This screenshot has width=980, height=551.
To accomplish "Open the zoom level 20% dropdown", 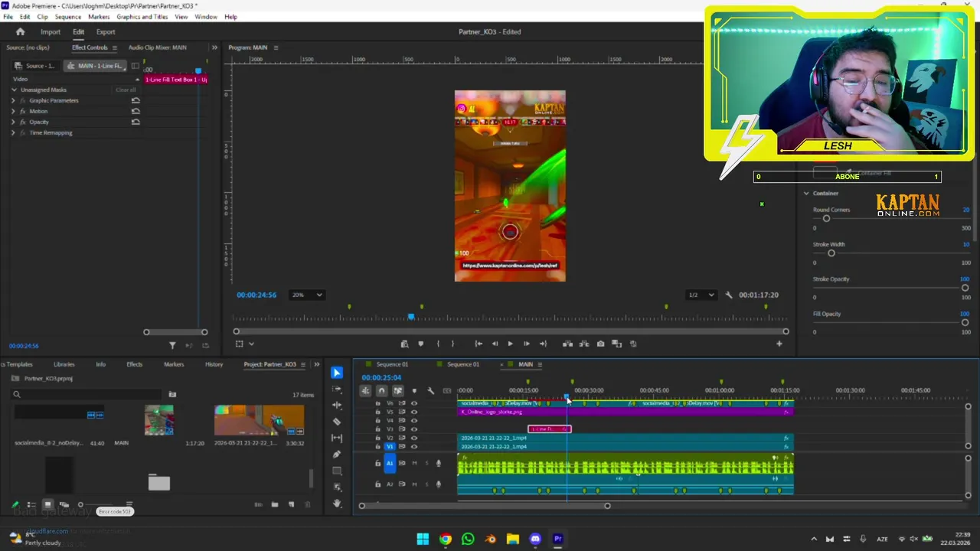I will click(x=307, y=295).
